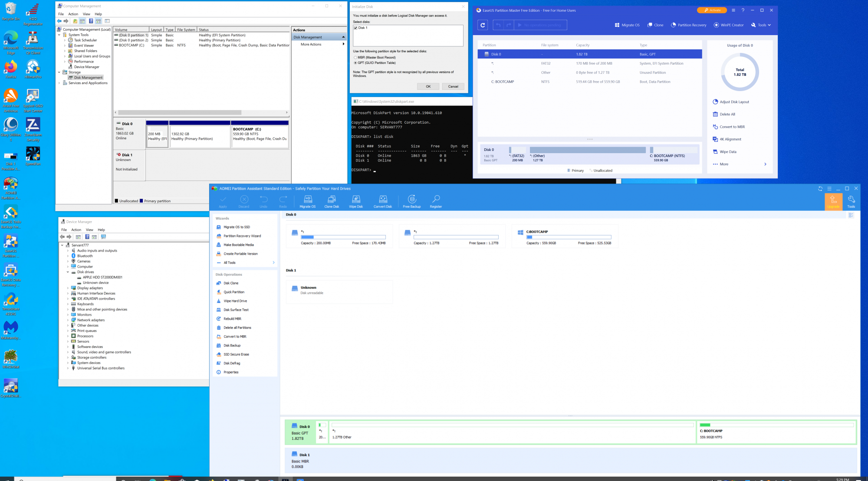
Task: Collapse Disk drives in Device Manager
Action: pyautogui.click(x=68, y=272)
